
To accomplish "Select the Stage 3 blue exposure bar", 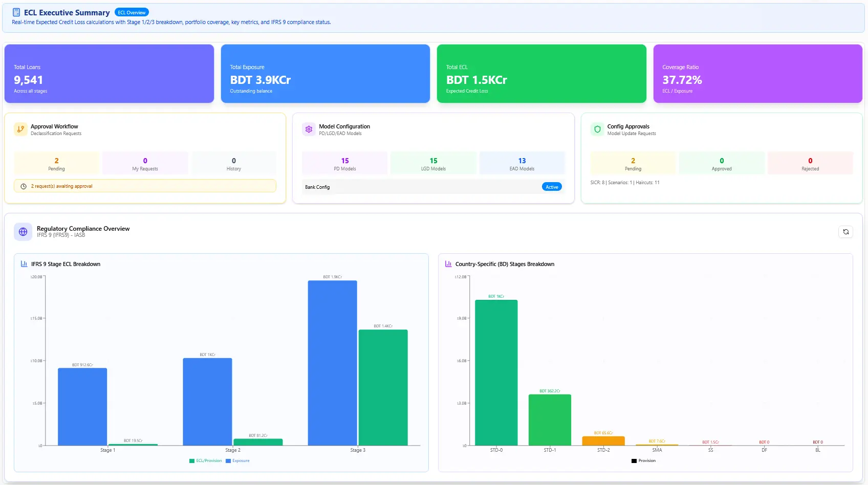I will (x=333, y=363).
